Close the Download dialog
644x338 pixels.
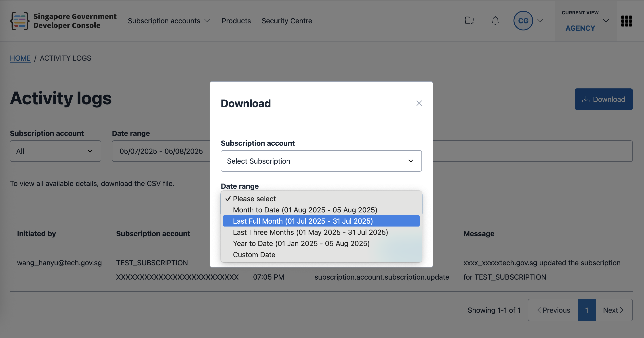point(419,103)
